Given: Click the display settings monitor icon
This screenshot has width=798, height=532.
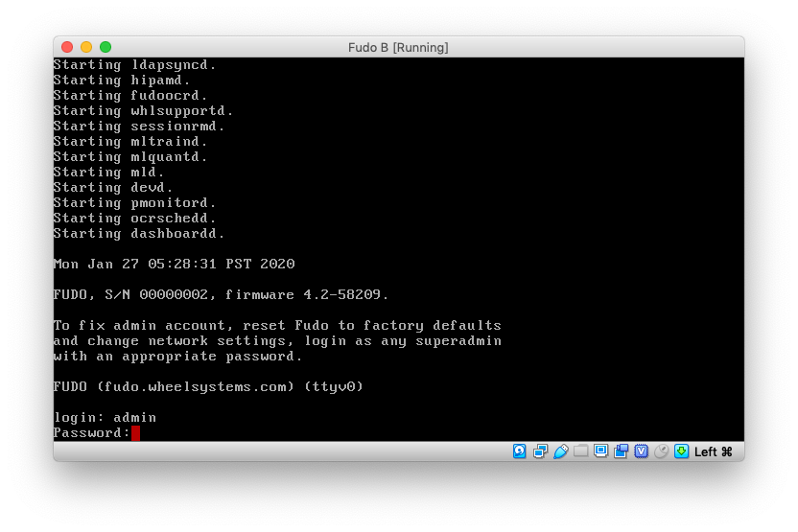Looking at the screenshot, I should pos(601,451).
